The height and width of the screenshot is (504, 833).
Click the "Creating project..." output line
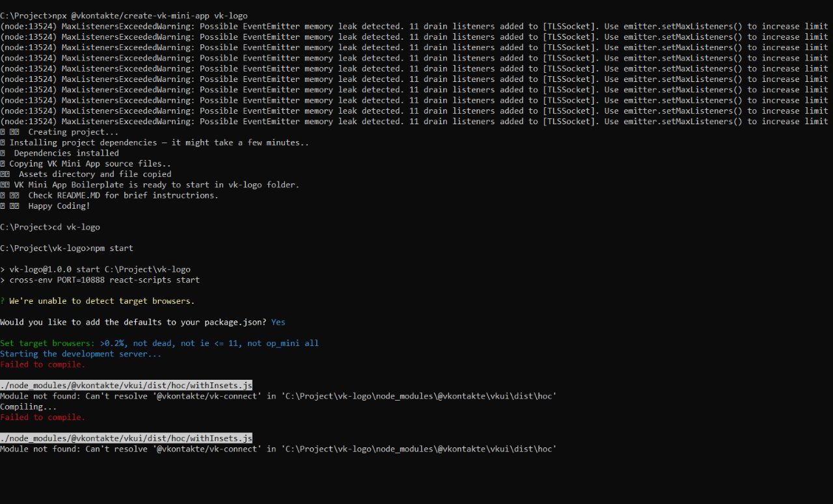coord(73,132)
